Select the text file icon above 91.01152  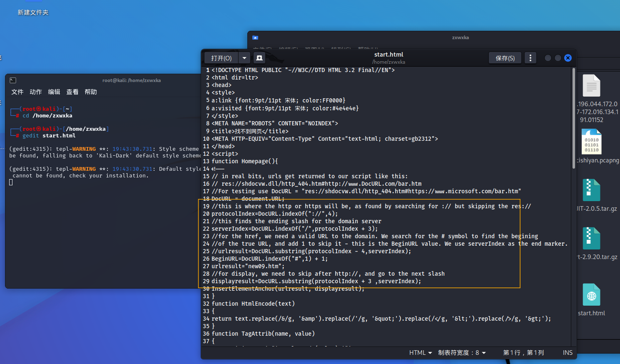coord(591,86)
